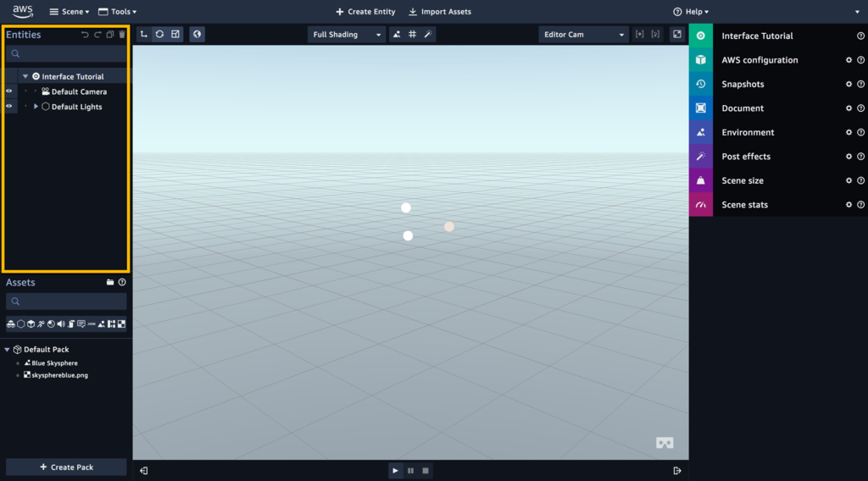This screenshot has width=868, height=481.
Task: Click Create Entity button
Action: pyautogui.click(x=365, y=12)
